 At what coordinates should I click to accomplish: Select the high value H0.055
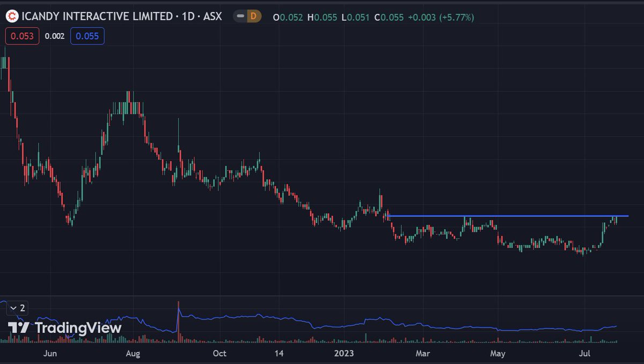click(322, 17)
